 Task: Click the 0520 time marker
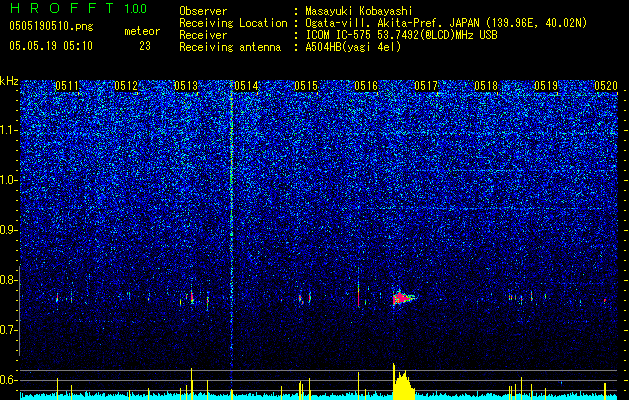point(606,86)
